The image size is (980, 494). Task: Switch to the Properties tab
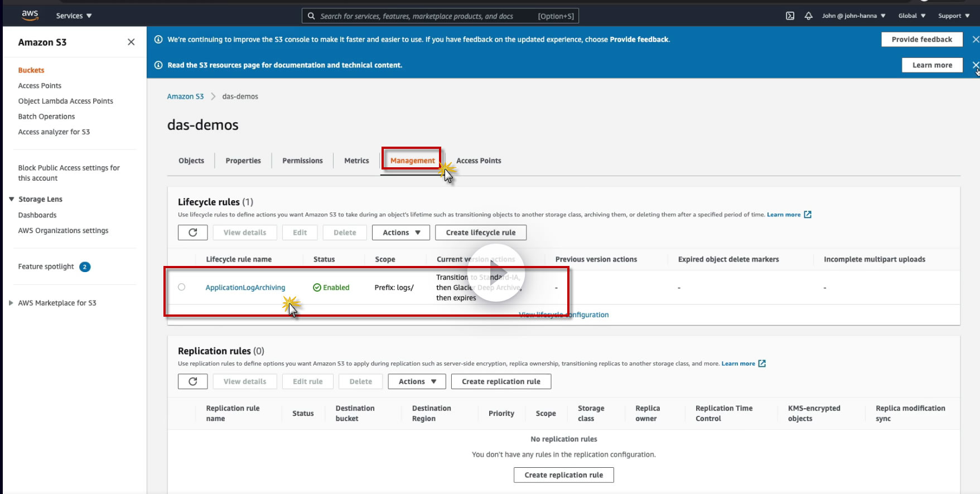pos(243,161)
